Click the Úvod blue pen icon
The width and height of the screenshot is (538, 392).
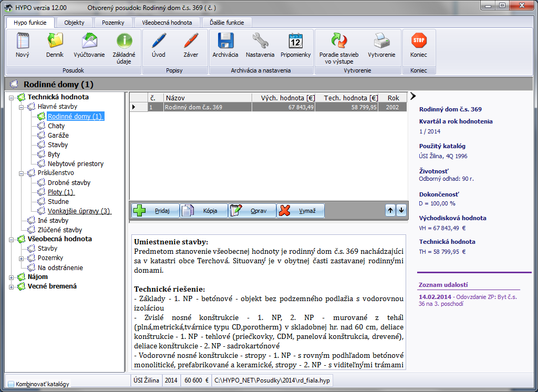click(x=159, y=41)
